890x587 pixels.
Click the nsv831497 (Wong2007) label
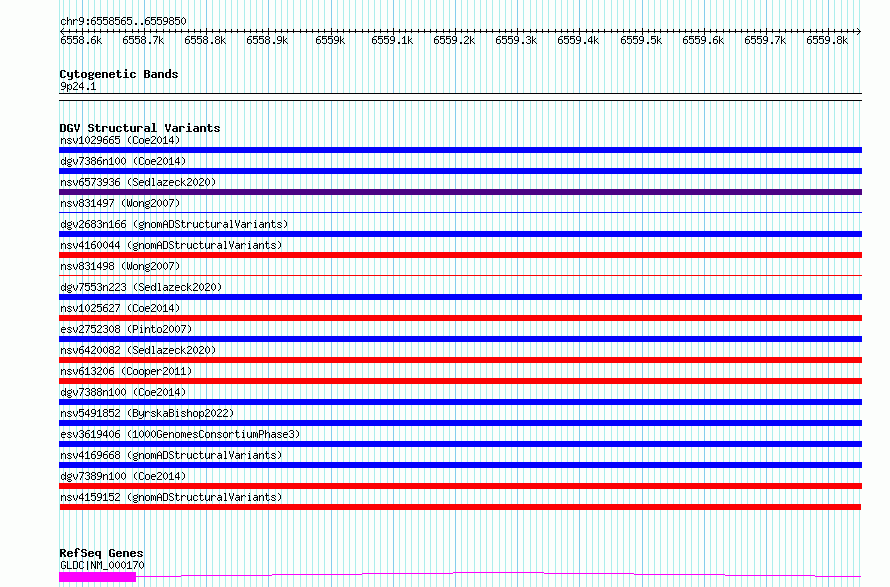(x=120, y=203)
